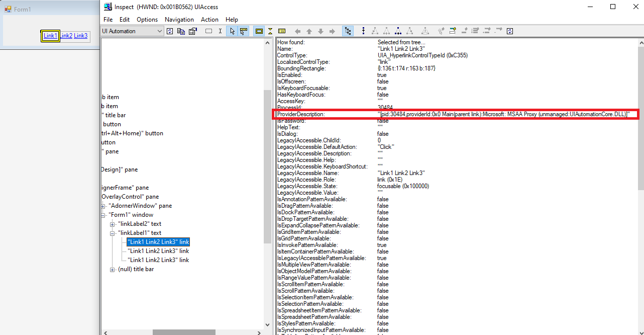Click the IsInvokePatternAvailable property label

click(x=312, y=245)
